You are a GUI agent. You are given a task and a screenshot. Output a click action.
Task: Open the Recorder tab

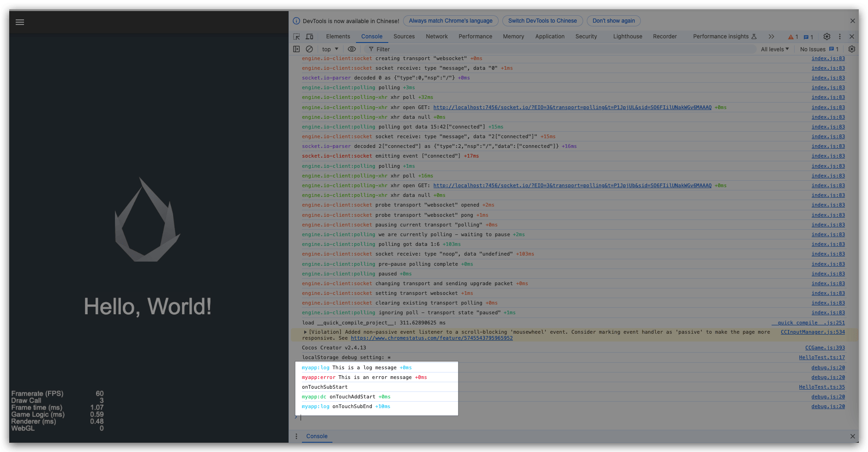point(665,37)
